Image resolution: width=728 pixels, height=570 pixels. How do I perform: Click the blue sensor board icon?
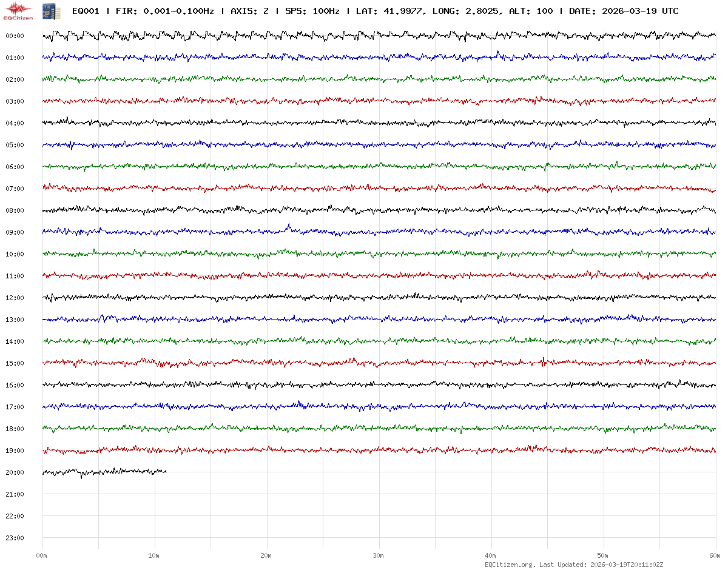[47, 11]
